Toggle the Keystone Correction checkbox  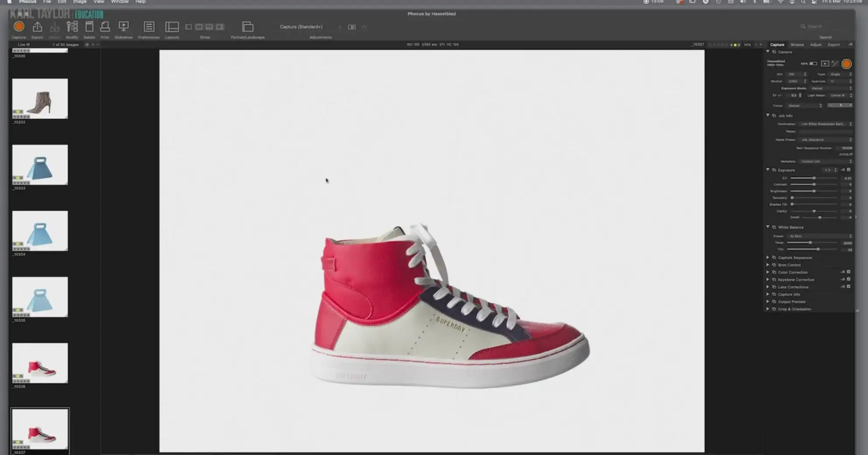[x=848, y=279]
